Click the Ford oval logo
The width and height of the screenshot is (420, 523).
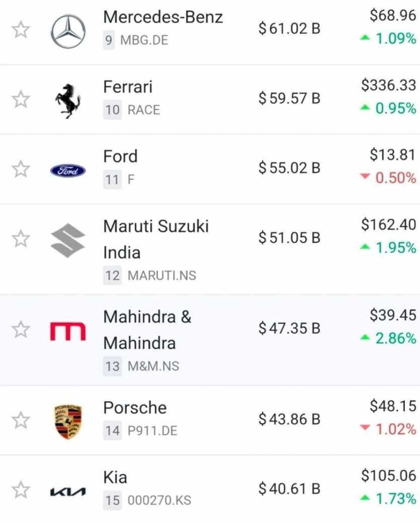click(68, 171)
